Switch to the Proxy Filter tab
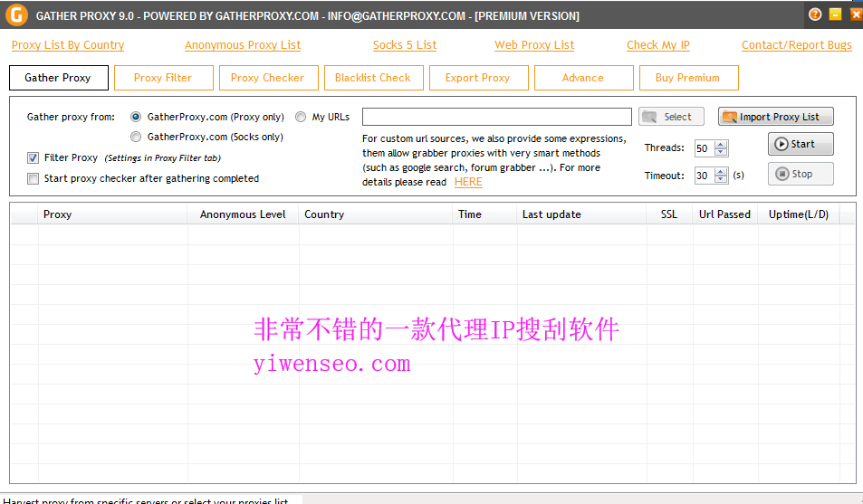 [x=164, y=78]
